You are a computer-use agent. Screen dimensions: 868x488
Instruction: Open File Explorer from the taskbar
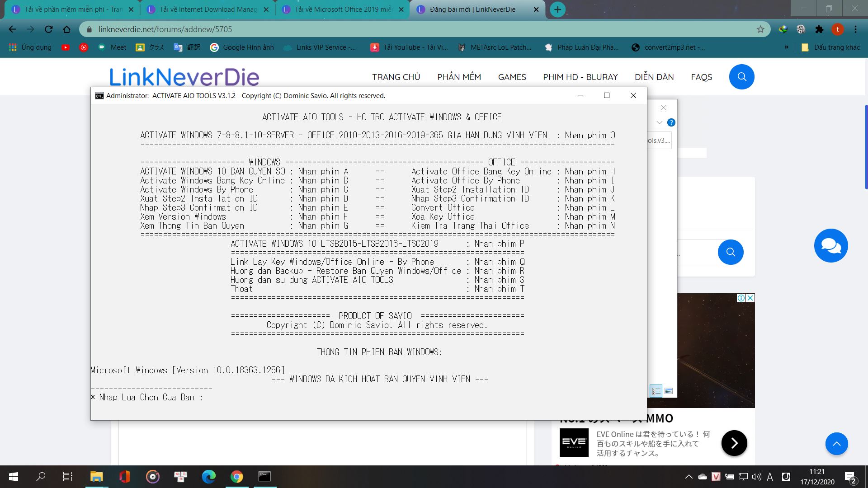(96, 476)
